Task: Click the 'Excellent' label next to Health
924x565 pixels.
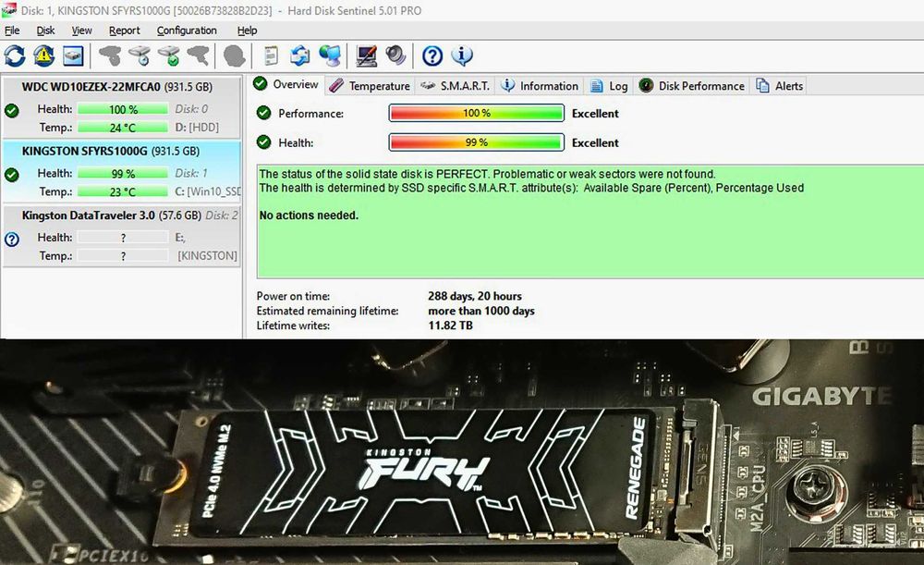Action: click(x=595, y=142)
